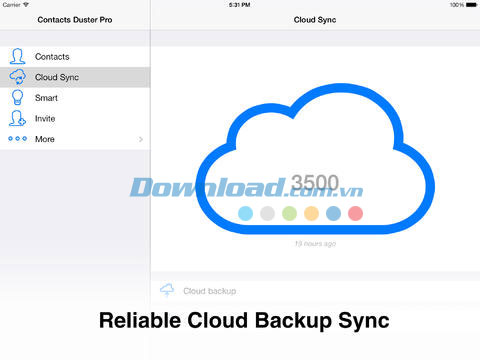Expand More with the chevron arrow
Viewport: 480px width, 360px height.
coord(141,139)
